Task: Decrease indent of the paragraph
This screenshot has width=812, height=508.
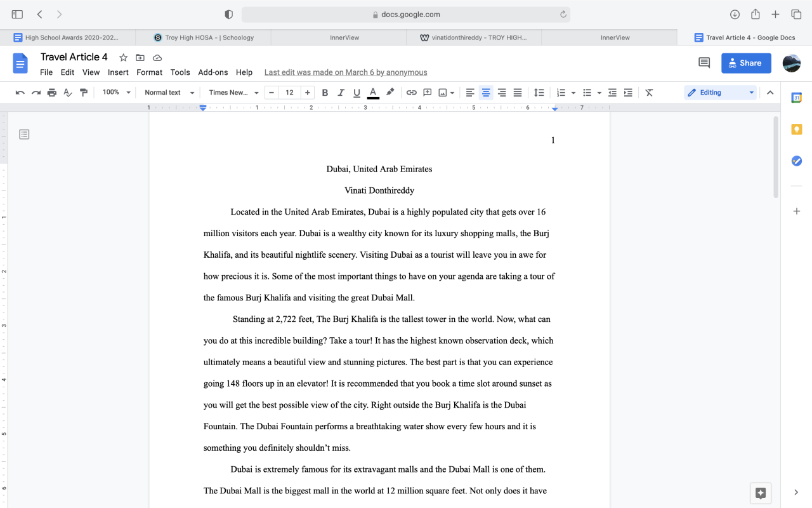Action: (x=612, y=93)
